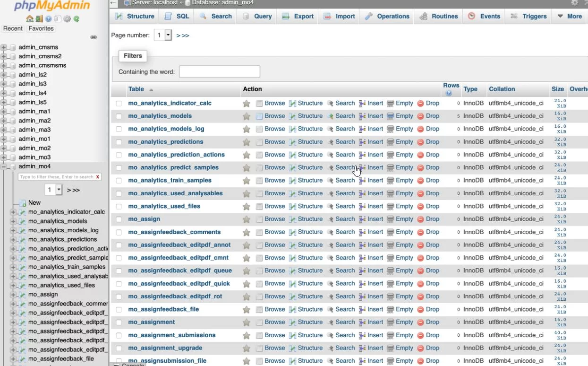Open Page number dropdown in main panel

coord(163,35)
